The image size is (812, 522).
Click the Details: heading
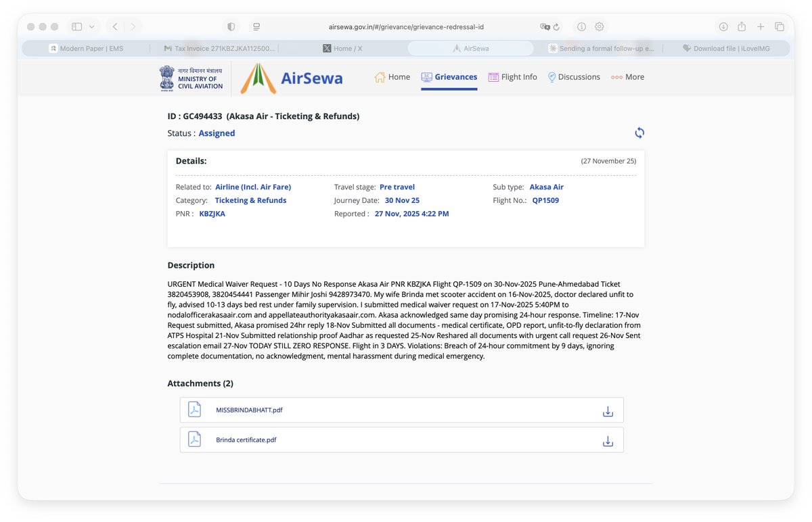click(x=191, y=161)
